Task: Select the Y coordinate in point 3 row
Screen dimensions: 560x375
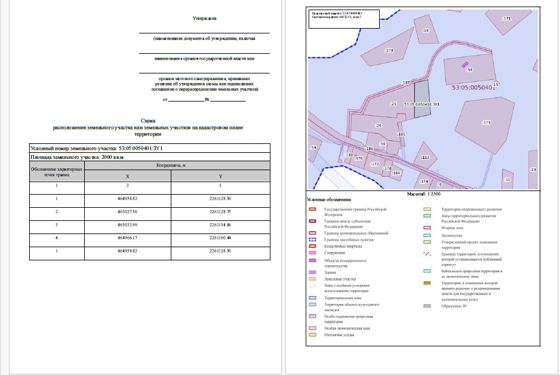Action: pos(220,225)
